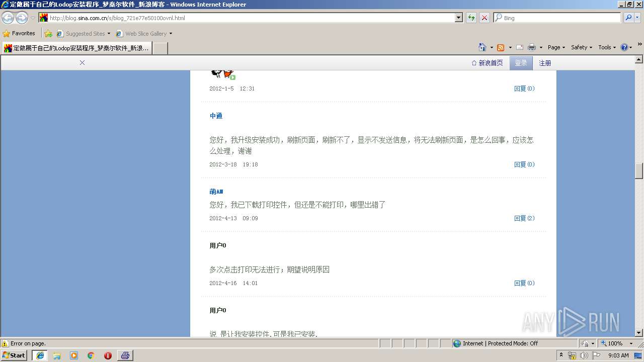
Task: Click 'Internet | Protected Mode: Off' status
Action: 500,343
